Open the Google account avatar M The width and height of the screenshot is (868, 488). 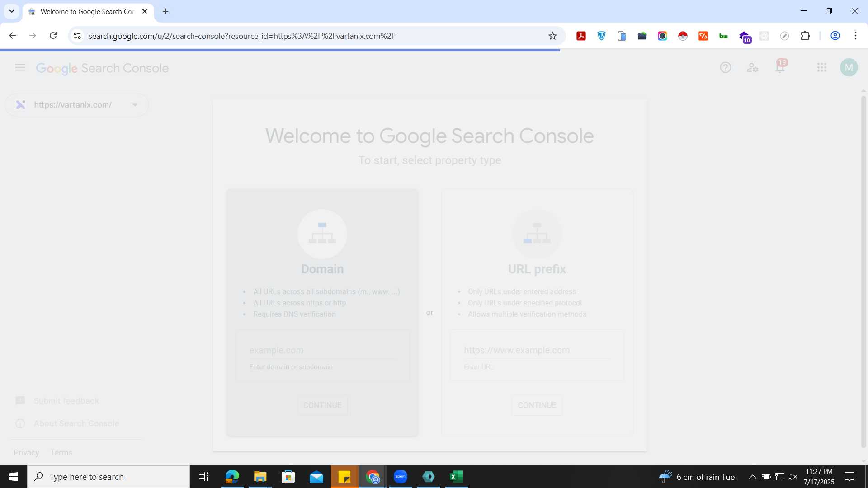tap(849, 68)
